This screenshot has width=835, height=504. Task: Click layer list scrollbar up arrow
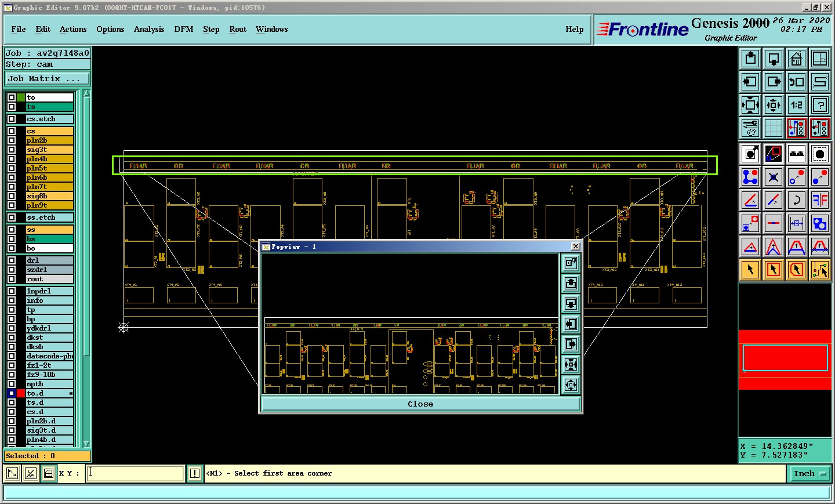pyautogui.click(x=87, y=93)
